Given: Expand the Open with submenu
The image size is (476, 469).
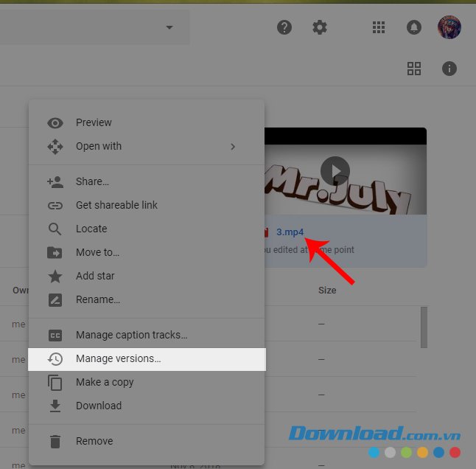Looking at the screenshot, I should click(232, 146).
